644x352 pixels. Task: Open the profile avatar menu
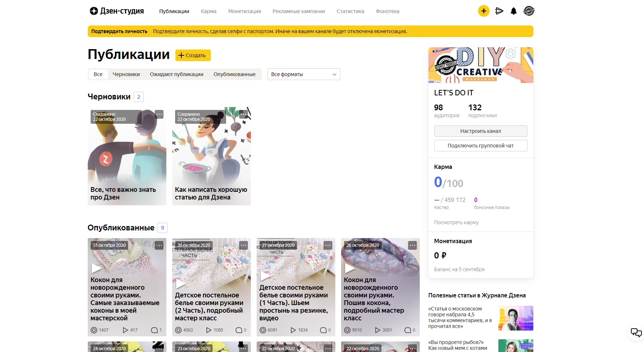[x=529, y=11]
